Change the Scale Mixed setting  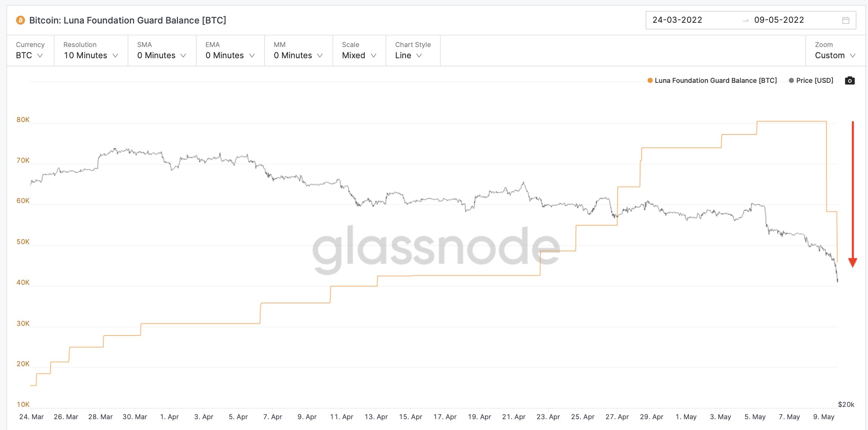(359, 55)
